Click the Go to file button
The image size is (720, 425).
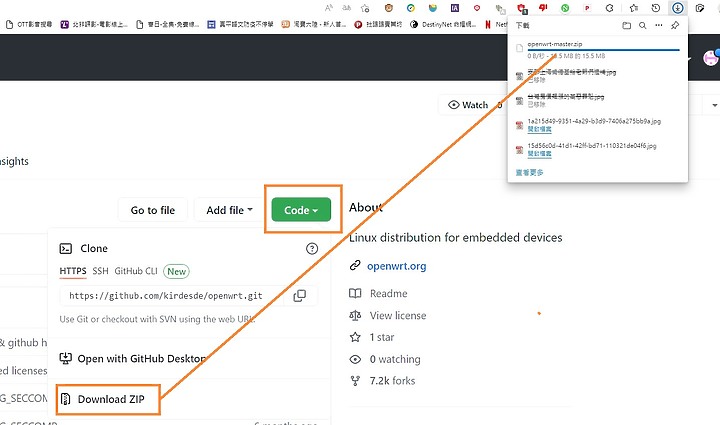(152, 210)
